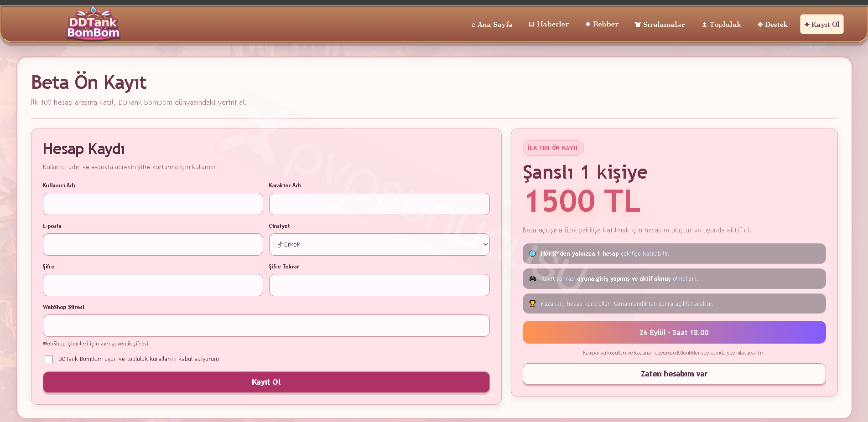
Task: Open Sıralamalar from the top menu
Action: (660, 25)
